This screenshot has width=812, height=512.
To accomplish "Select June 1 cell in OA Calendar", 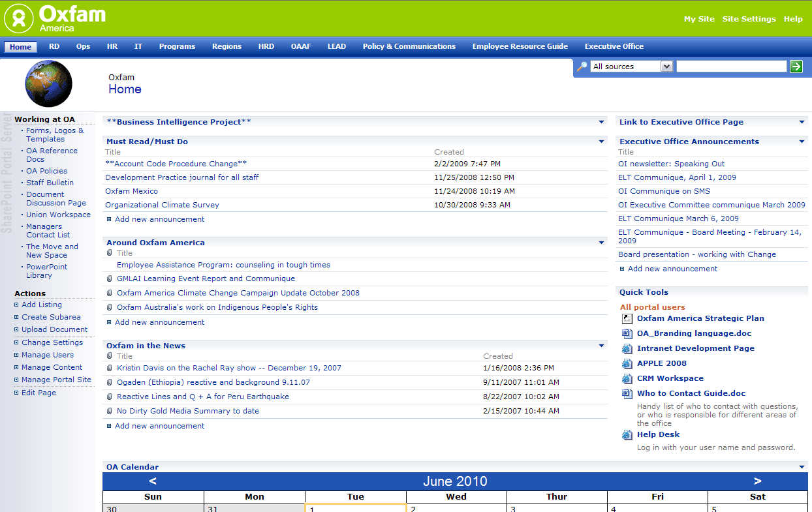I will click(x=356, y=507).
